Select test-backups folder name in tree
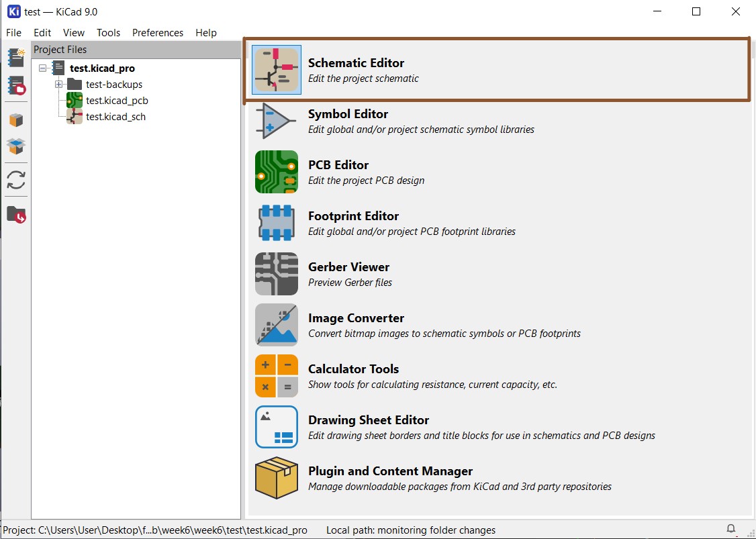 coord(114,85)
